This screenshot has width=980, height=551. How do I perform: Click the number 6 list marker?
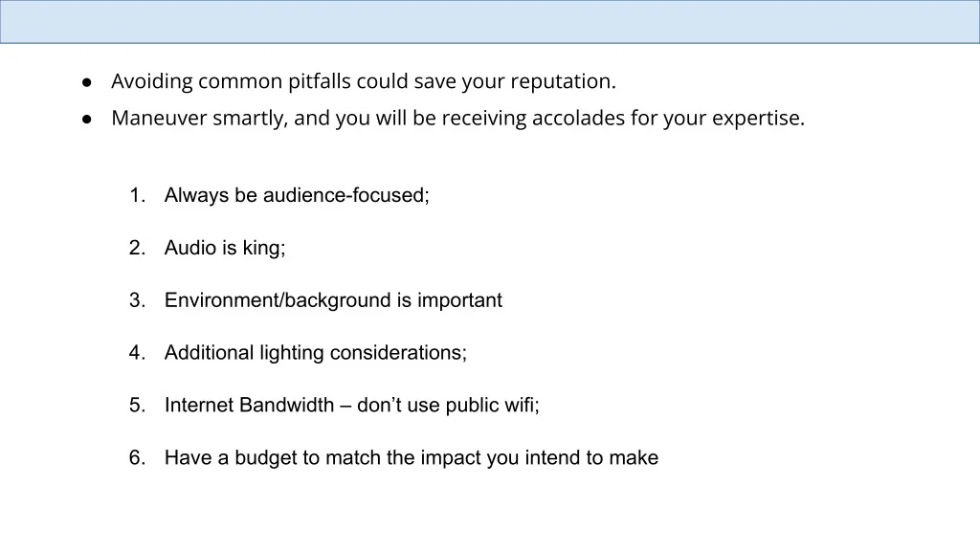(x=136, y=458)
